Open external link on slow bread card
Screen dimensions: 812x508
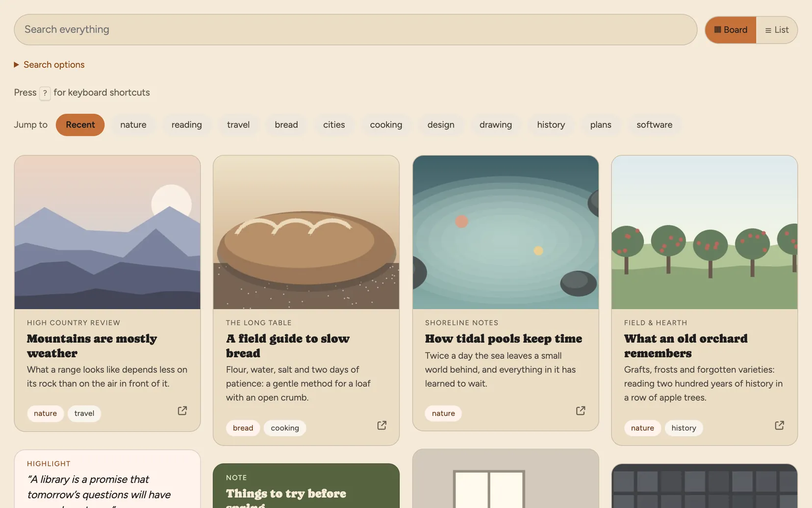(x=382, y=426)
